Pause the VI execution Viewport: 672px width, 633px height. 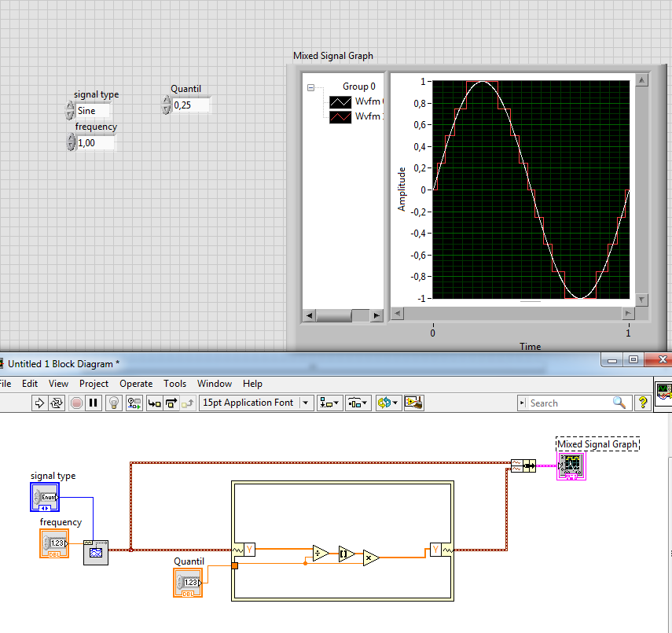[x=94, y=403]
